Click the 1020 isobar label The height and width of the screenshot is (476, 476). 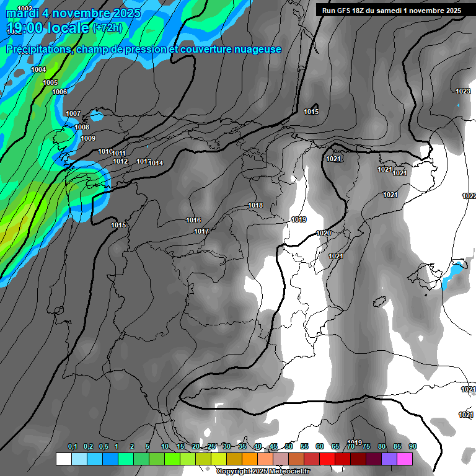point(324,233)
